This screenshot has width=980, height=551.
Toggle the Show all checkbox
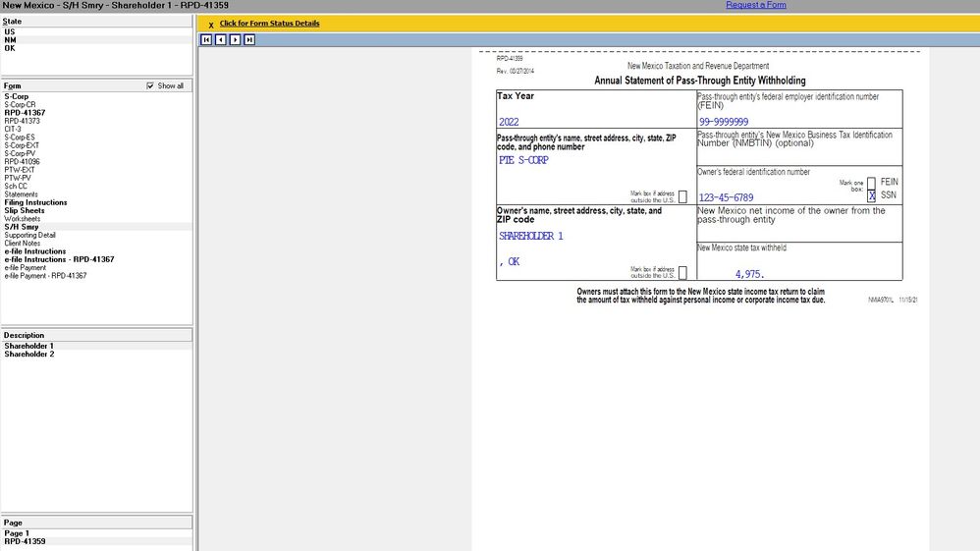click(150, 86)
